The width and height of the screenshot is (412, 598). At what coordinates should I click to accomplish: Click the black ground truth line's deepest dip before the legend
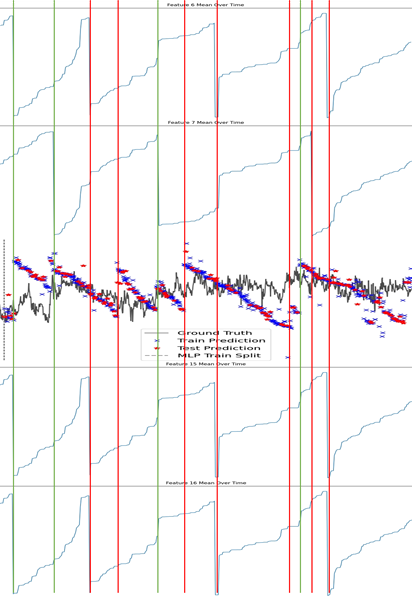point(48,322)
